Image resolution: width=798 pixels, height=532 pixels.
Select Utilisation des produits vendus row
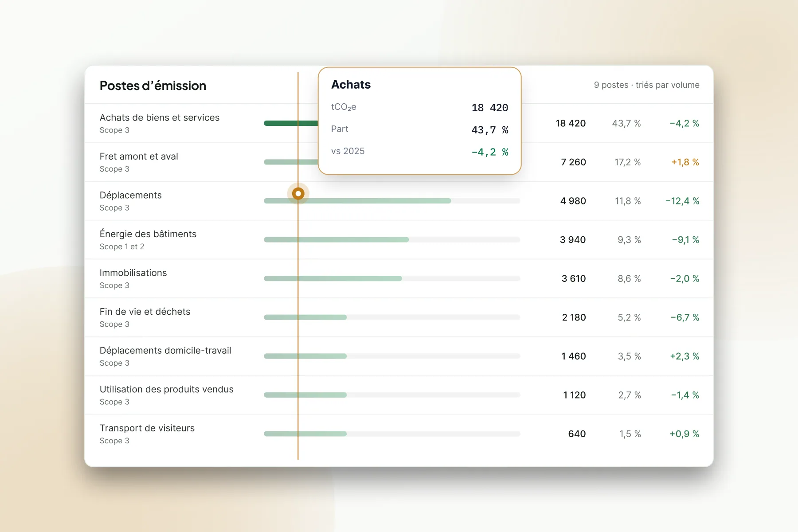pos(399,395)
